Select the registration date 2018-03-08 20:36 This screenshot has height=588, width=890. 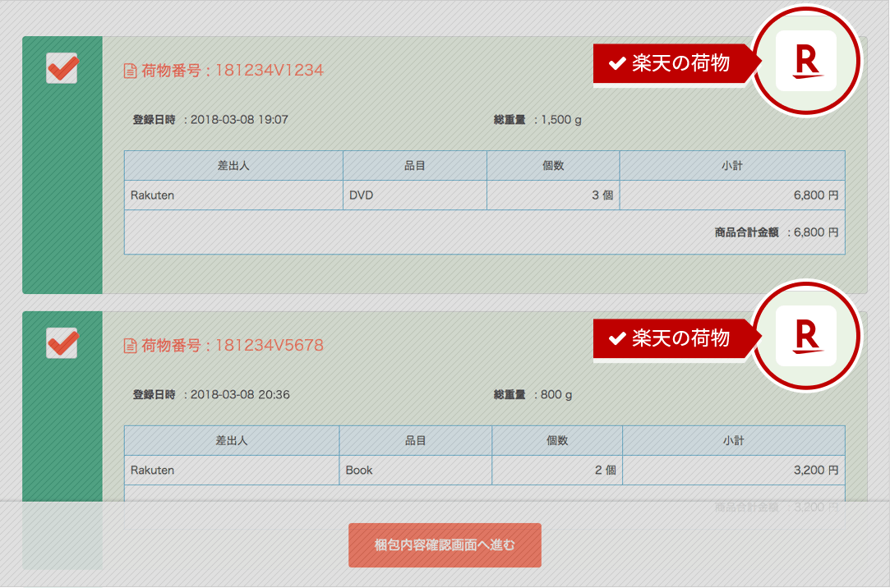(x=239, y=395)
